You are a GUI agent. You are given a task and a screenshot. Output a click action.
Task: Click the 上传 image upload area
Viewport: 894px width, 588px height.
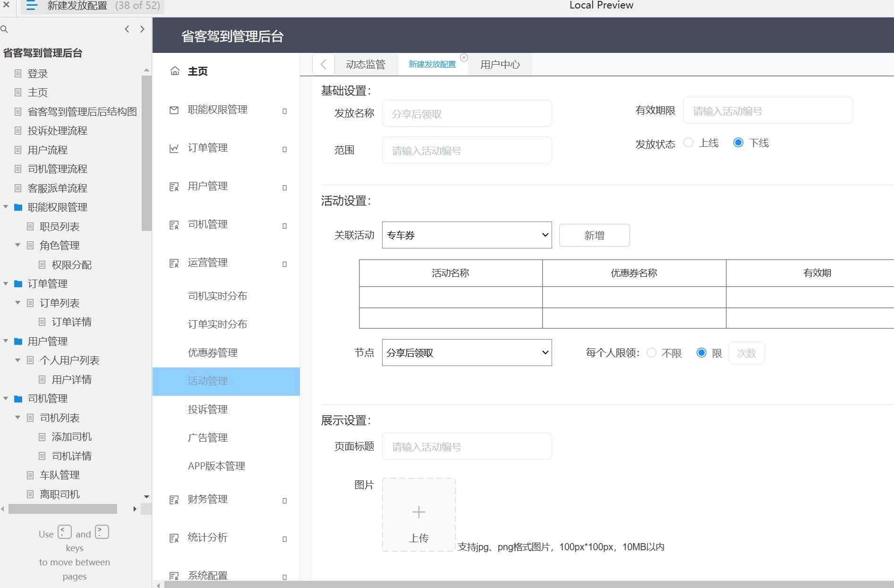pos(418,515)
